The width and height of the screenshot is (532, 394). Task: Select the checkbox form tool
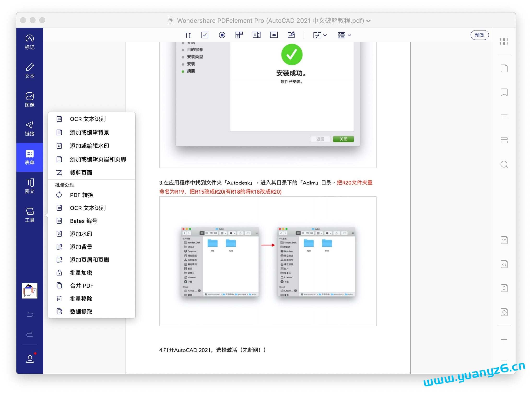[x=205, y=35]
